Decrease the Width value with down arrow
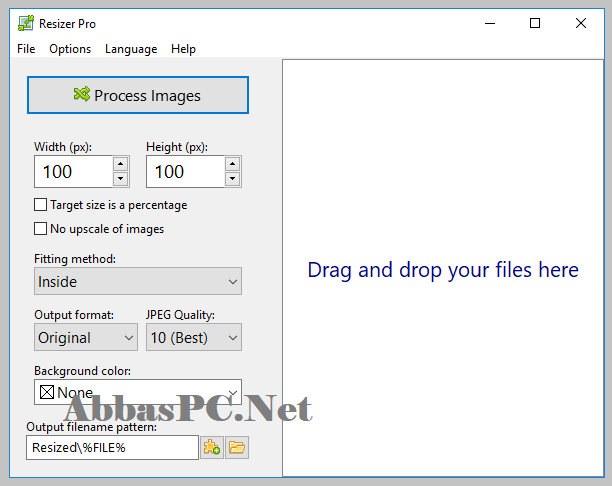Viewport: 612px width, 486px height. [121, 179]
